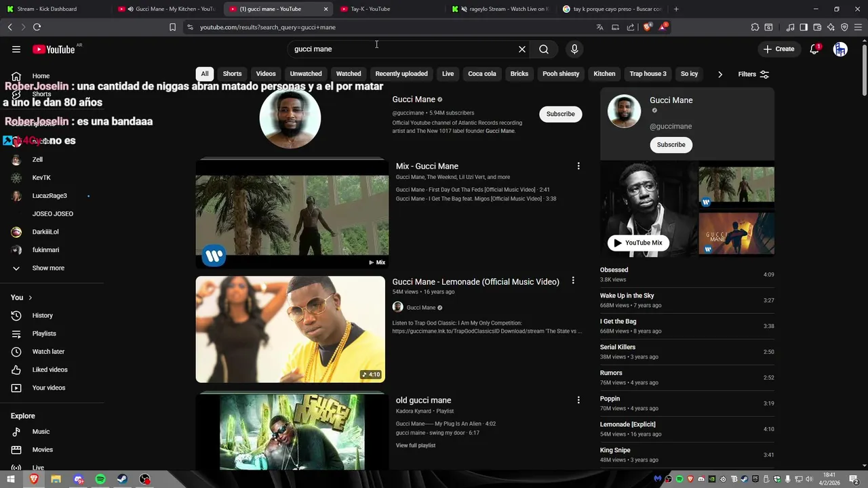Viewport: 868px width, 488px height.
Task: Open the Mix - Gucci Mane thumbnail
Action: [x=292, y=214]
